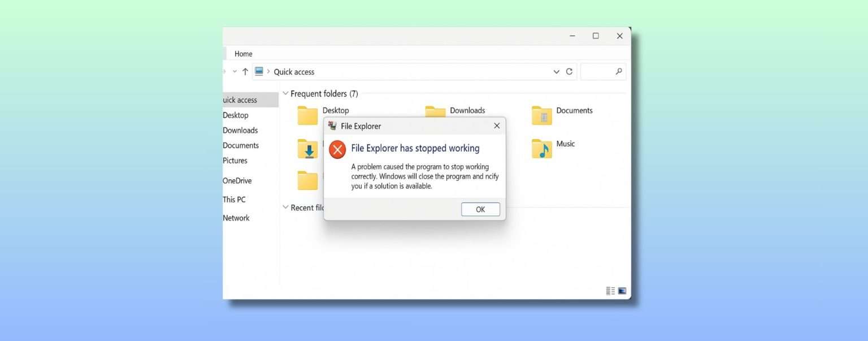Image resolution: width=868 pixels, height=341 pixels.
Task: Close the main File Explorer window
Action: 619,36
